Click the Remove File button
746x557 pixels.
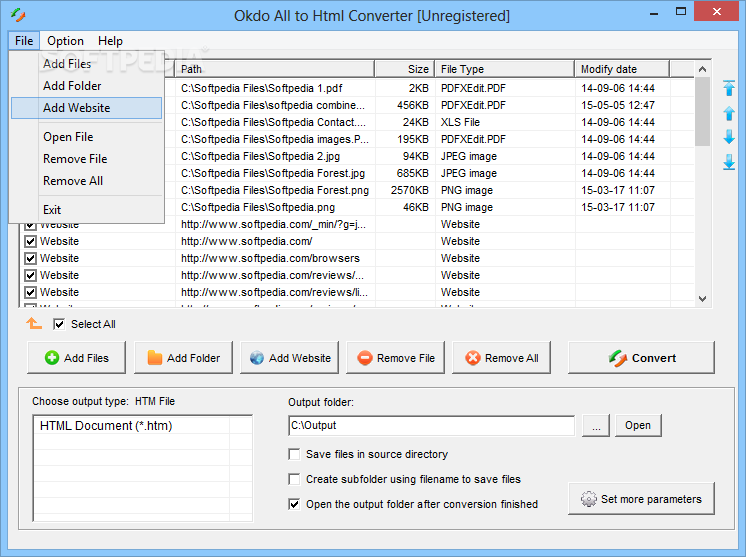click(x=395, y=358)
